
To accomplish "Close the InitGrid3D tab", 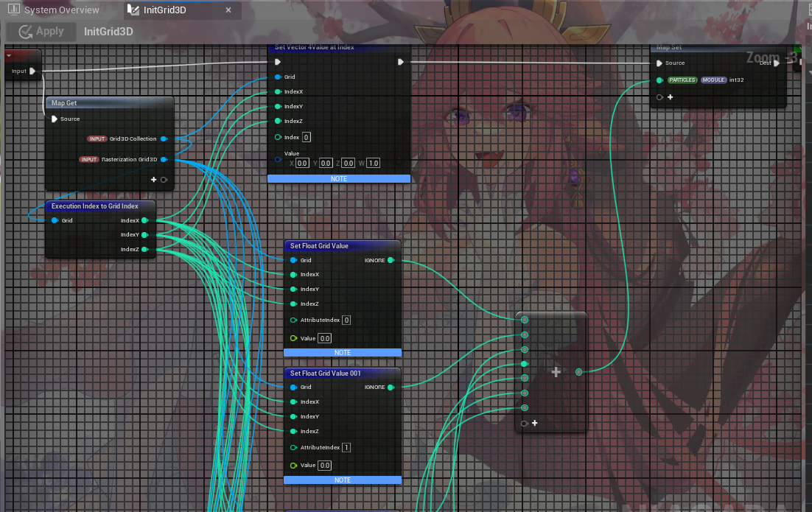I will (228, 10).
